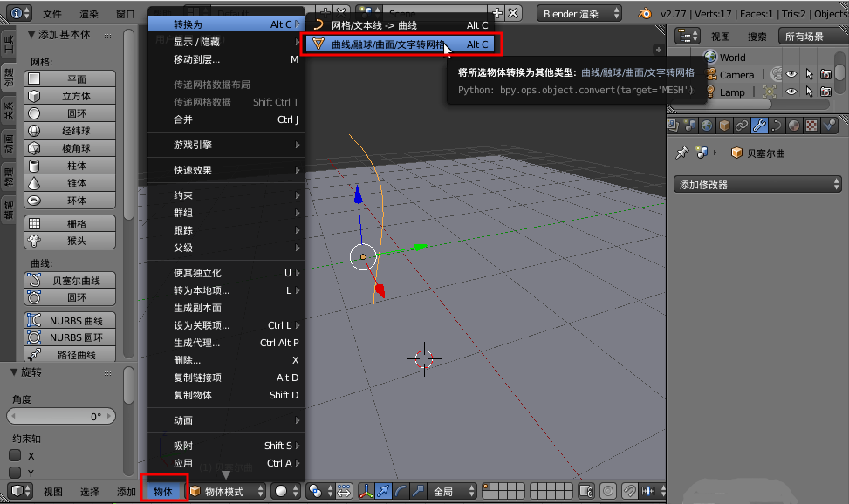Screen dimensions: 849x504
Task: Adjust the 角度 rotation angle slider
Action: click(61, 416)
